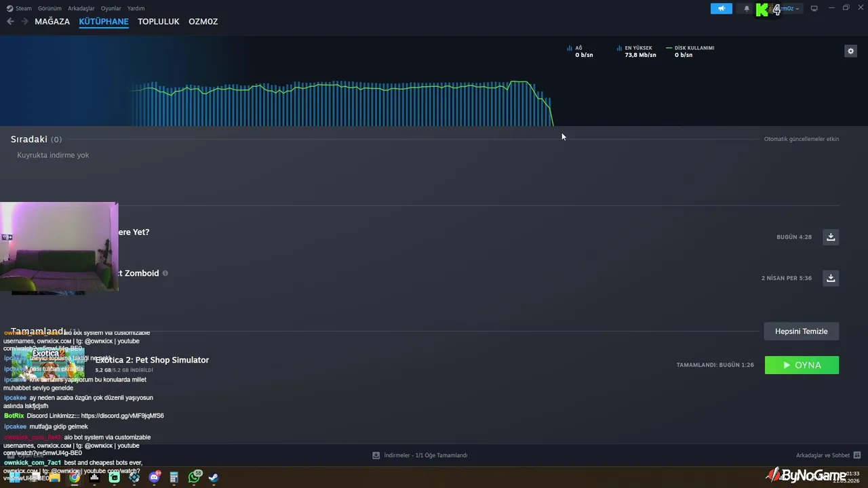Screen dimensions: 868x488
Task: Switch to the KÜTÜPHANE tab
Action: pos(104,22)
